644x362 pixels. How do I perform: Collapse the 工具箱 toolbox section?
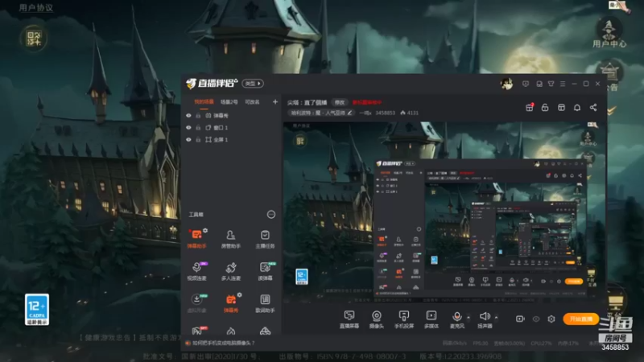click(x=271, y=214)
